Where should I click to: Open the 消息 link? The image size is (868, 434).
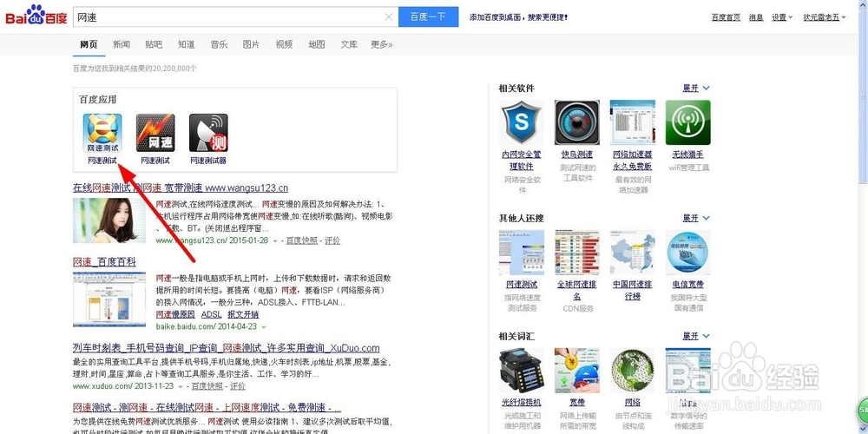756,17
